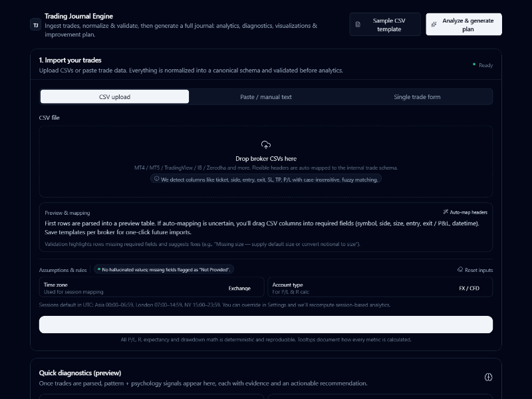Click the eraser icon next to Reset inputs

pos(460,270)
